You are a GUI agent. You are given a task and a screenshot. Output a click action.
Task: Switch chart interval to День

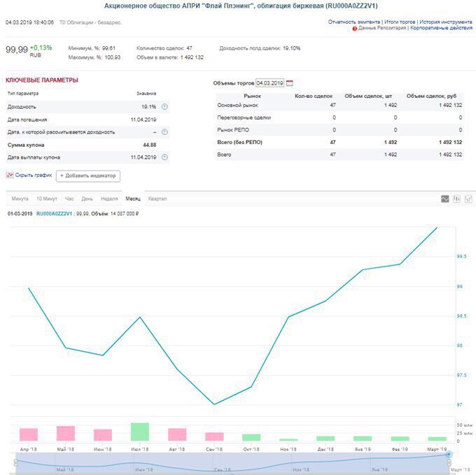coord(87,199)
